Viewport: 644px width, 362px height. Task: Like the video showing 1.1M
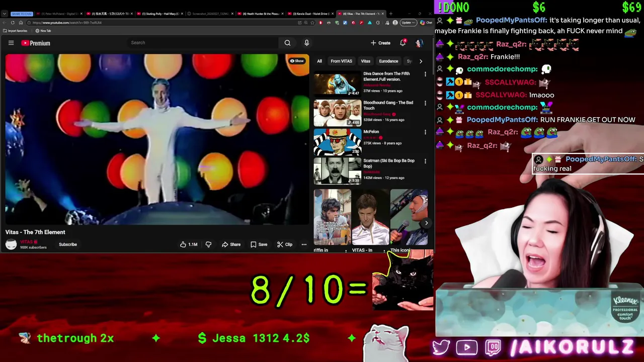point(189,244)
